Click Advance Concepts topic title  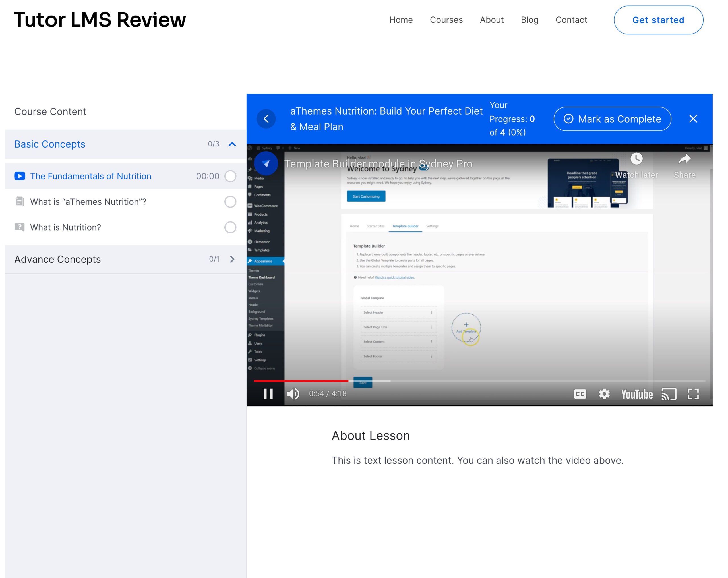point(57,259)
